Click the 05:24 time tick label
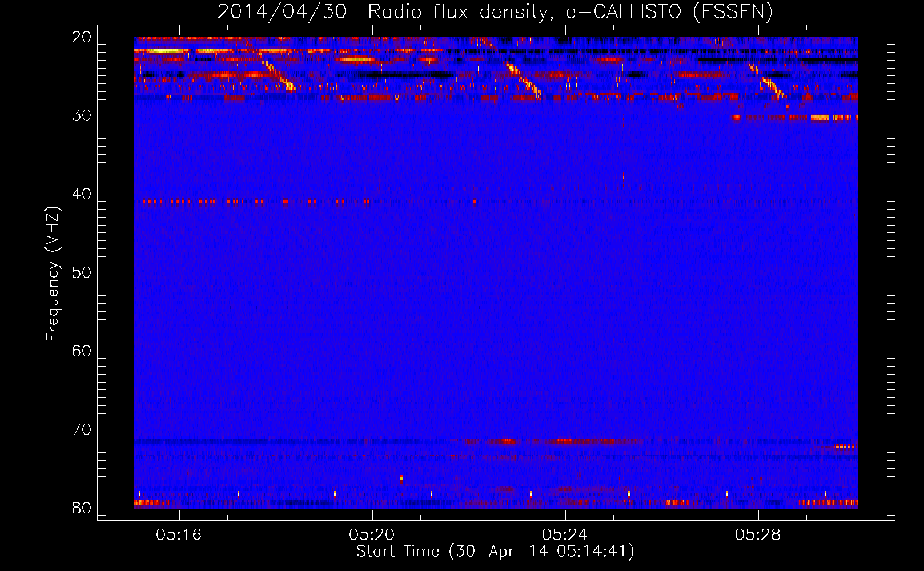Viewport: 924px width, 571px height. tap(565, 535)
